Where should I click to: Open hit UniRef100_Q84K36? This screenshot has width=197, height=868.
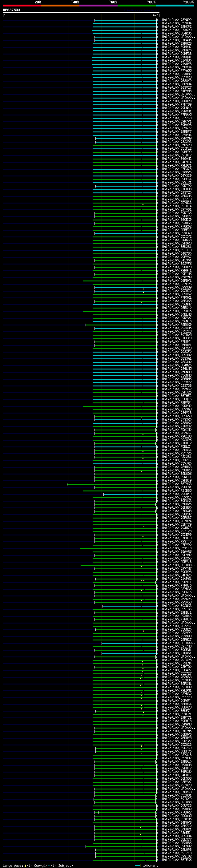coord(176,33)
